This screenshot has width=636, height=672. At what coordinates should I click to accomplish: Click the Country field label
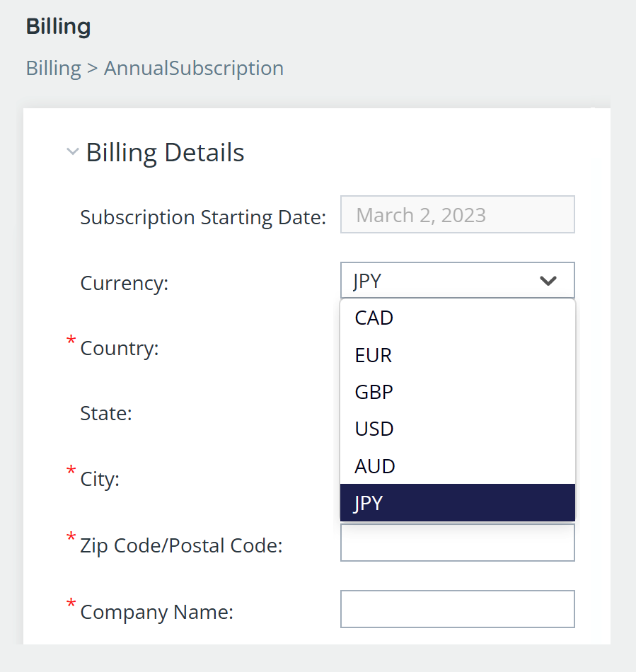(x=119, y=349)
